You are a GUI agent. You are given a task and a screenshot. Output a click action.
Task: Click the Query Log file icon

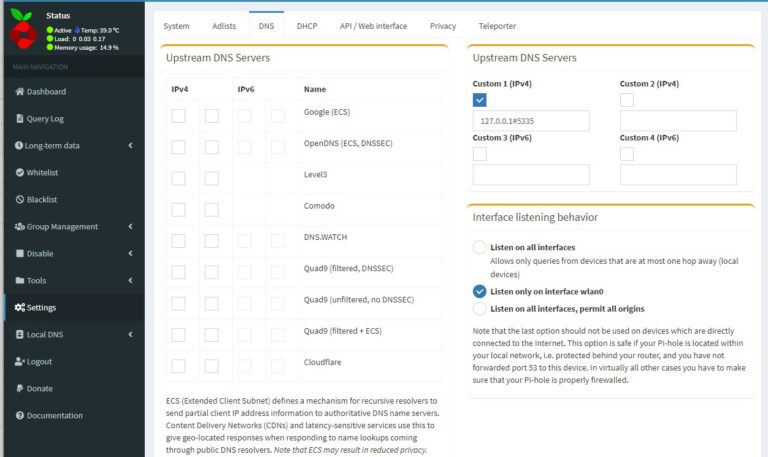19,119
